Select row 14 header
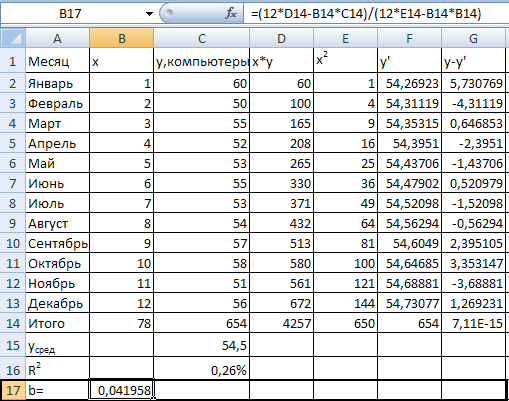This screenshot has height=401, width=509. [13, 323]
